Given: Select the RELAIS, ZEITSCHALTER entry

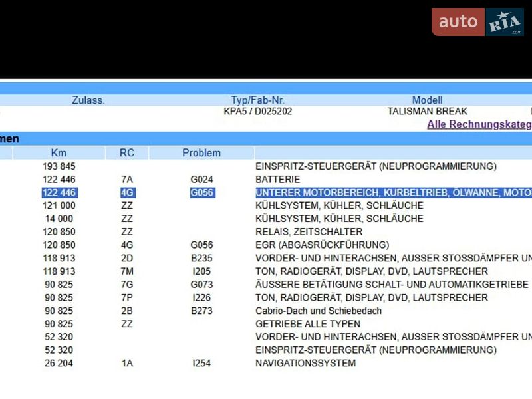Looking at the screenshot, I should pyautogui.click(x=309, y=232).
